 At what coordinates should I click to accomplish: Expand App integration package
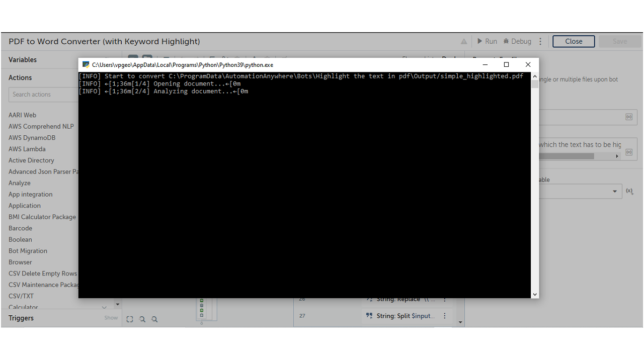30,194
